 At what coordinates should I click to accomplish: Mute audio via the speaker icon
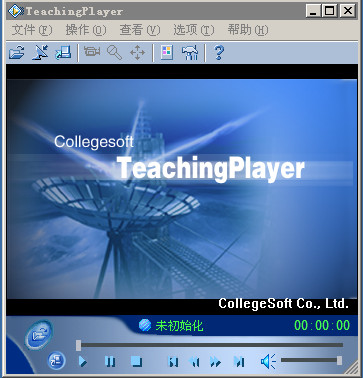(x=268, y=361)
